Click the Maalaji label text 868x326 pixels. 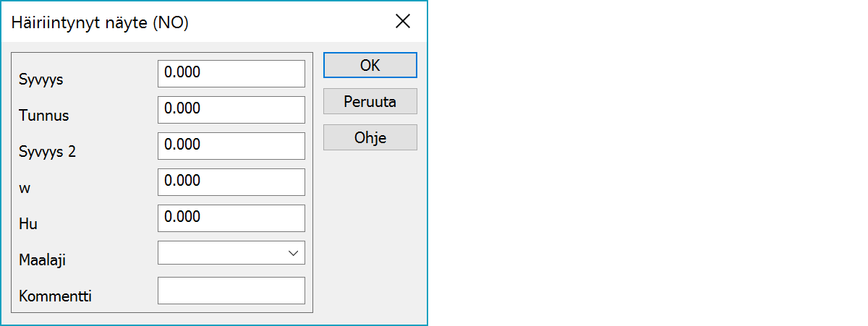pyautogui.click(x=43, y=260)
